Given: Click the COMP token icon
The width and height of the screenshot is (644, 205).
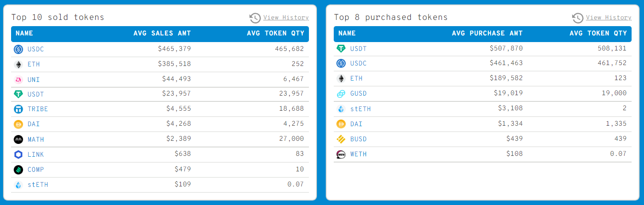Looking at the screenshot, I should 18,170.
